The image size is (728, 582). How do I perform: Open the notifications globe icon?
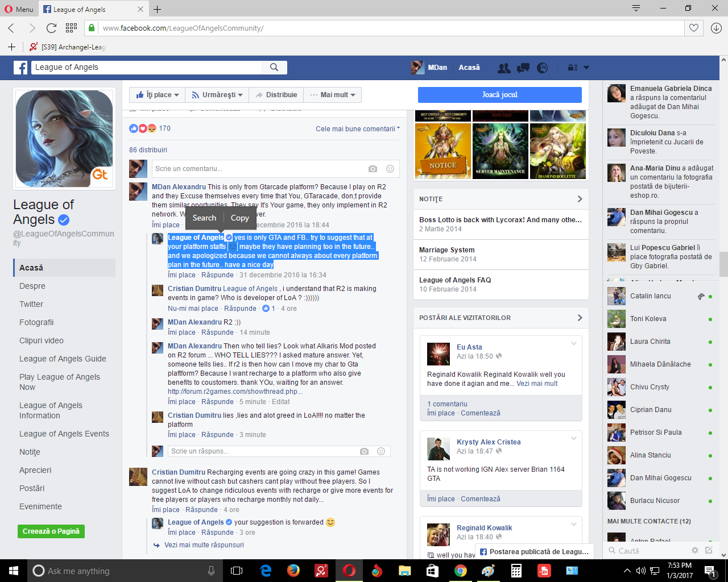(543, 68)
